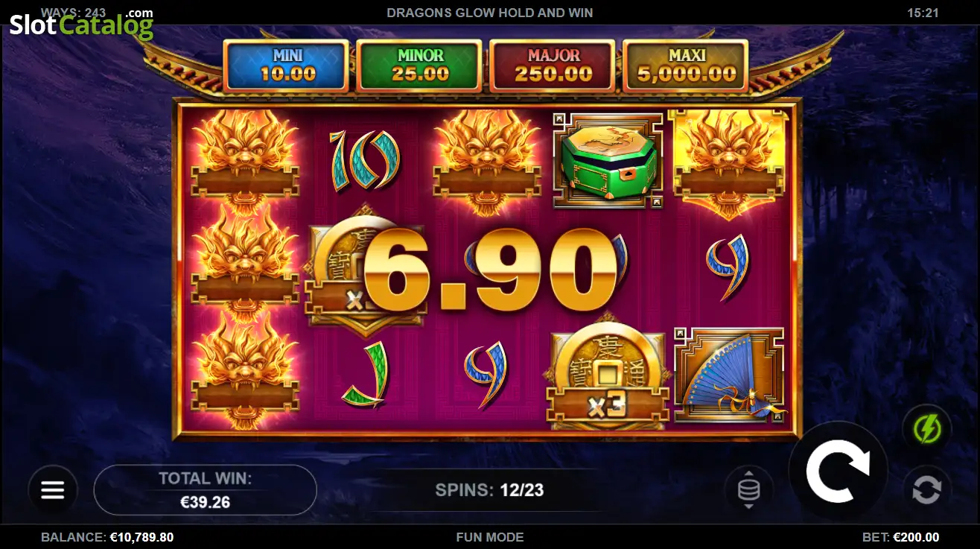Click the Bet €200.00 amount
Viewport: 980px width, 549px height.
901,537
